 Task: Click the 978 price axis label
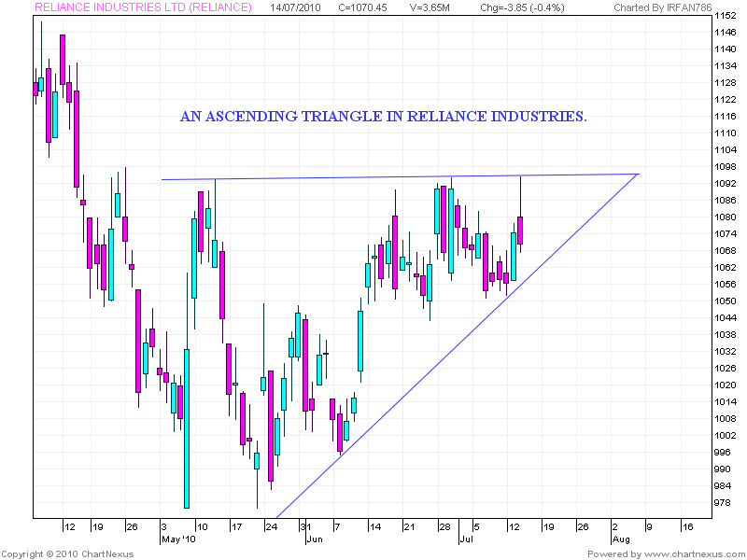coord(722,502)
